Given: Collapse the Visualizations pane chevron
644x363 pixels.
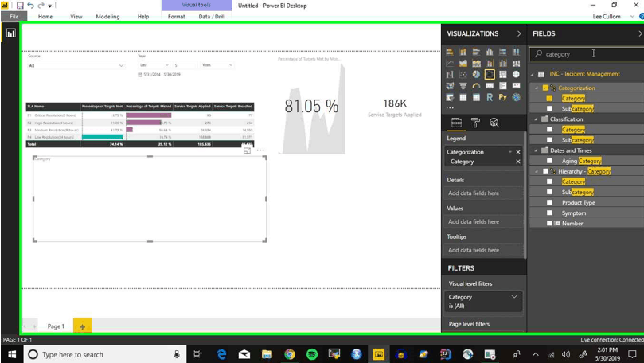Looking at the screenshot, I should point(519,33).
